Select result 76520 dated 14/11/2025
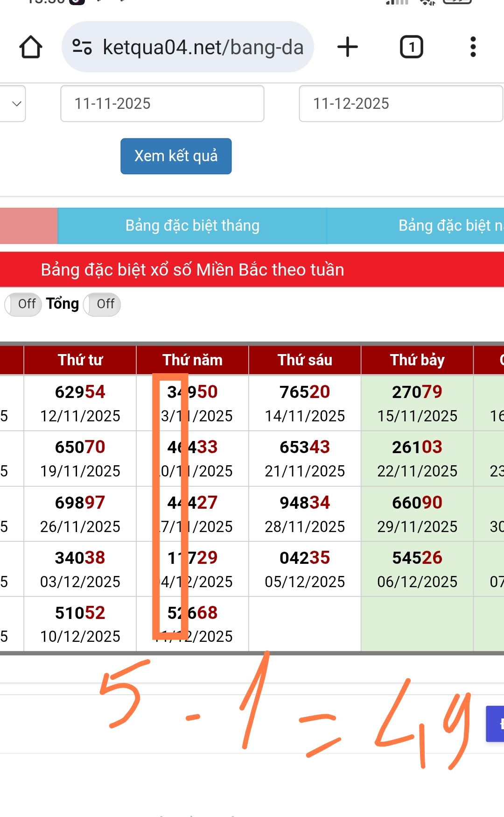Screen dimensions: 504x817 (x=305, y=403)
